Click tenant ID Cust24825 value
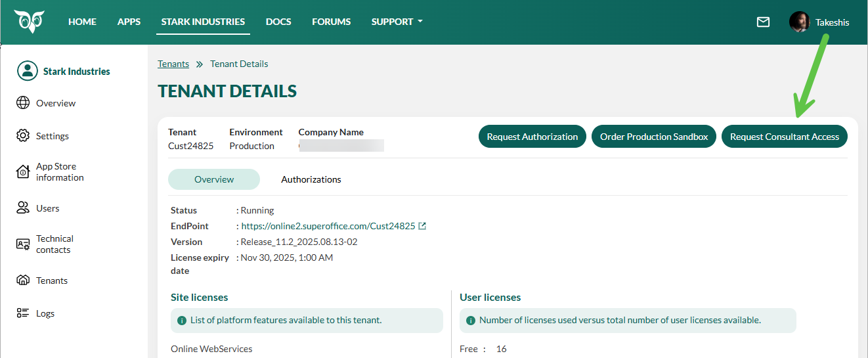868x358 pixels. [190, 146]
